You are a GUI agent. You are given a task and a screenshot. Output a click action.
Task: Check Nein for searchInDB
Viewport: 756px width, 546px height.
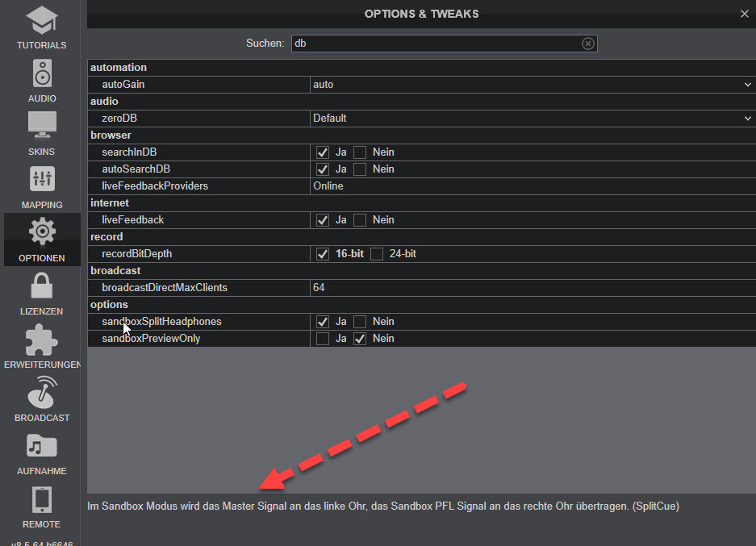click(360, 152)
